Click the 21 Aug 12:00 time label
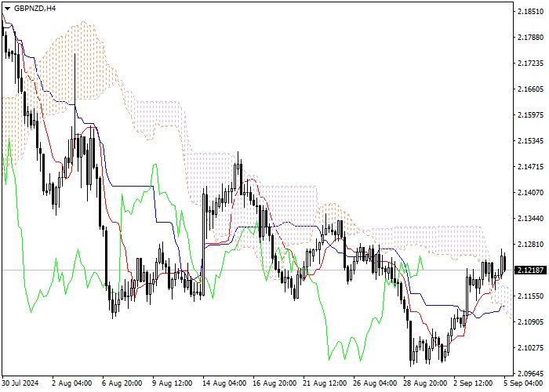This screenshot has width=549, height=392. point(325,383)
